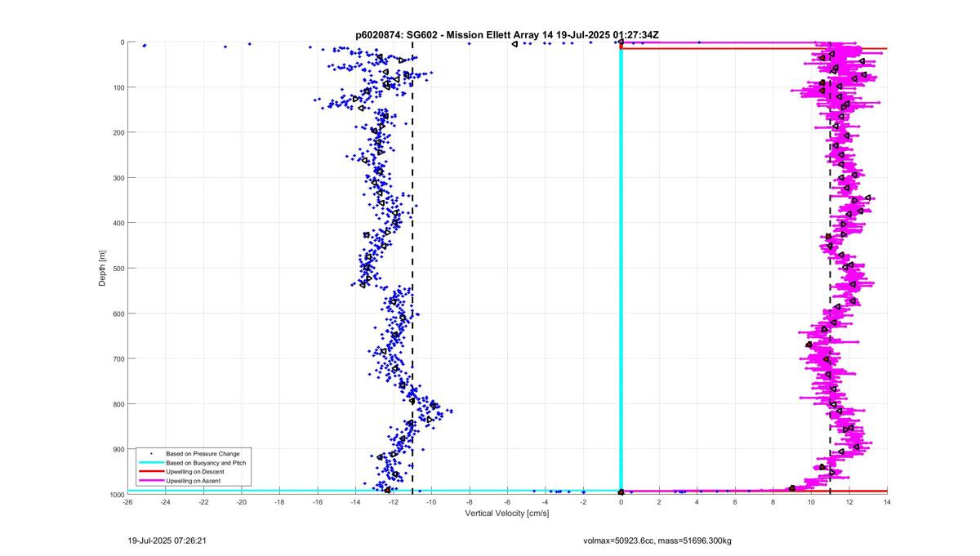The image size is (980, 556).
Task: Click x-axis tick label '-14'
Action: point(355,502)
